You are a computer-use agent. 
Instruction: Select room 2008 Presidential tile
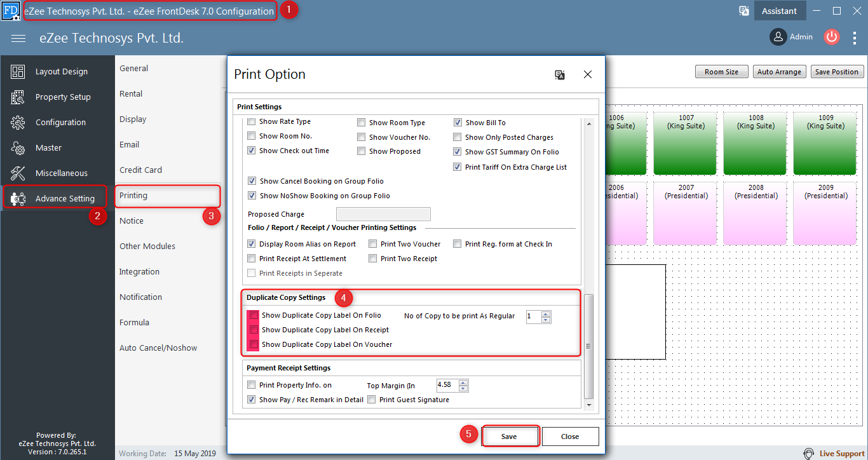tap(756, 213)
